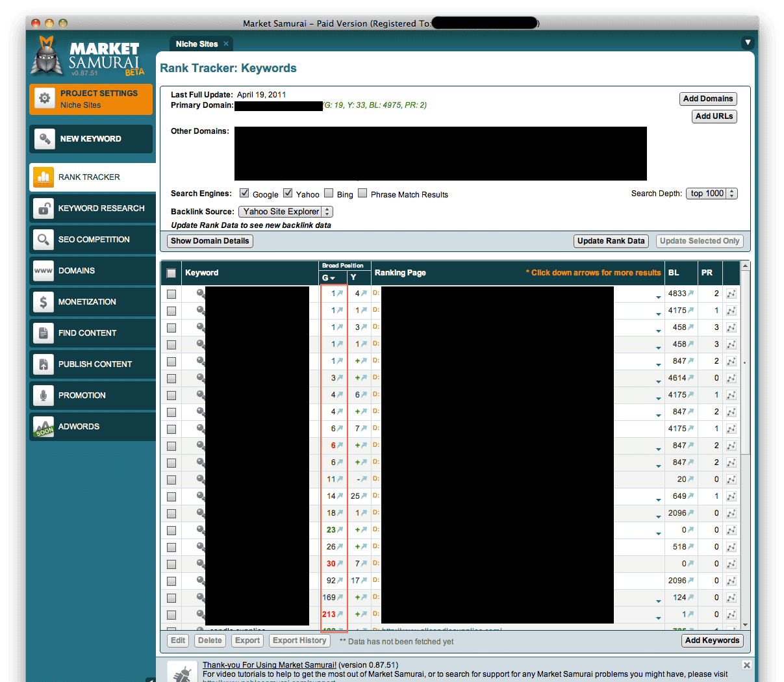Open Monetization module
This screenshot has height=682, width=784.
tap(92, 302)
